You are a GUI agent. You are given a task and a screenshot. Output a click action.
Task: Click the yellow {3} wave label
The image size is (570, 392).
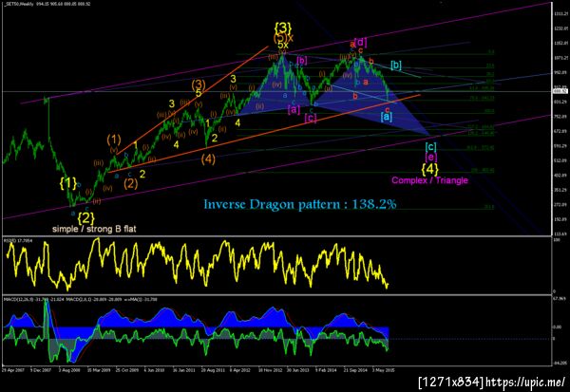pos(283,28)
